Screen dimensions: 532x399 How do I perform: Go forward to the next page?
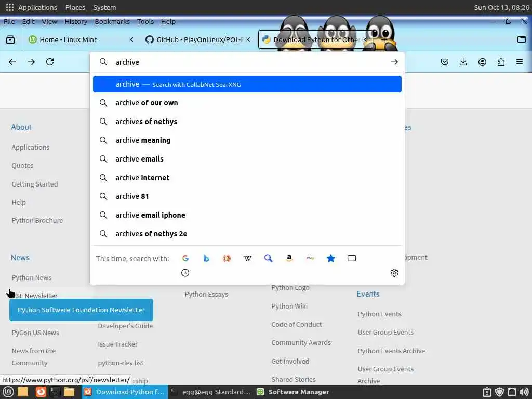coord(31,62)
